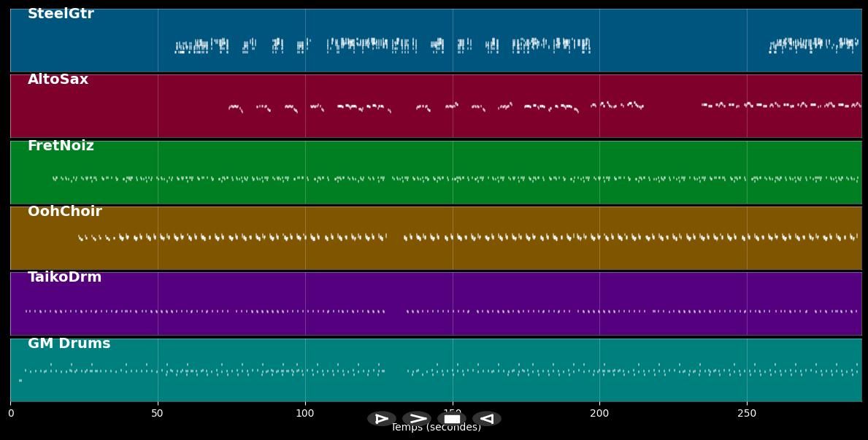Jump to the 100 seconds tick label
Screen dimensions: 868x440
click(305, 414)
